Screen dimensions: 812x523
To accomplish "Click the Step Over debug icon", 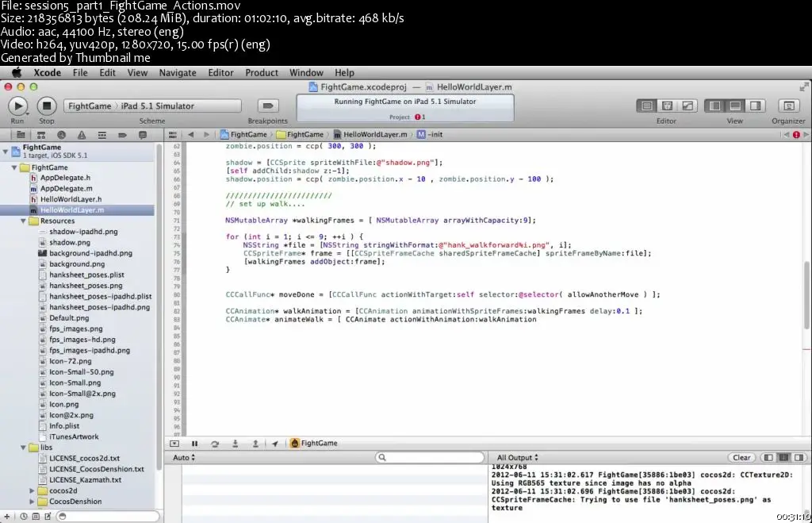I will 215,443.
